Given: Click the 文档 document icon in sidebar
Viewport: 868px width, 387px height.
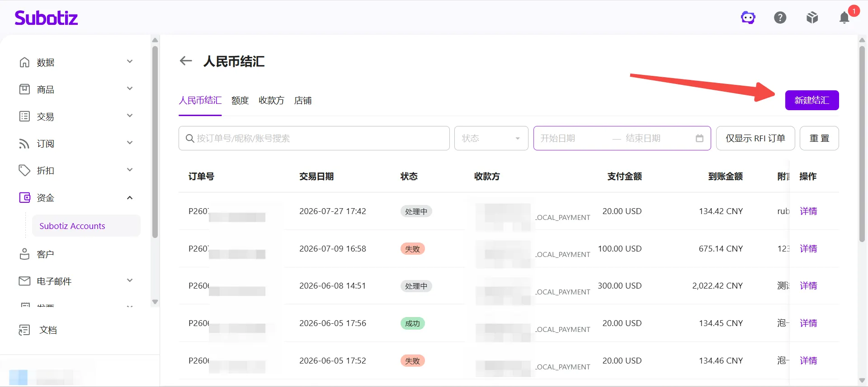Looking at the screenshot, I should (24, 330).
